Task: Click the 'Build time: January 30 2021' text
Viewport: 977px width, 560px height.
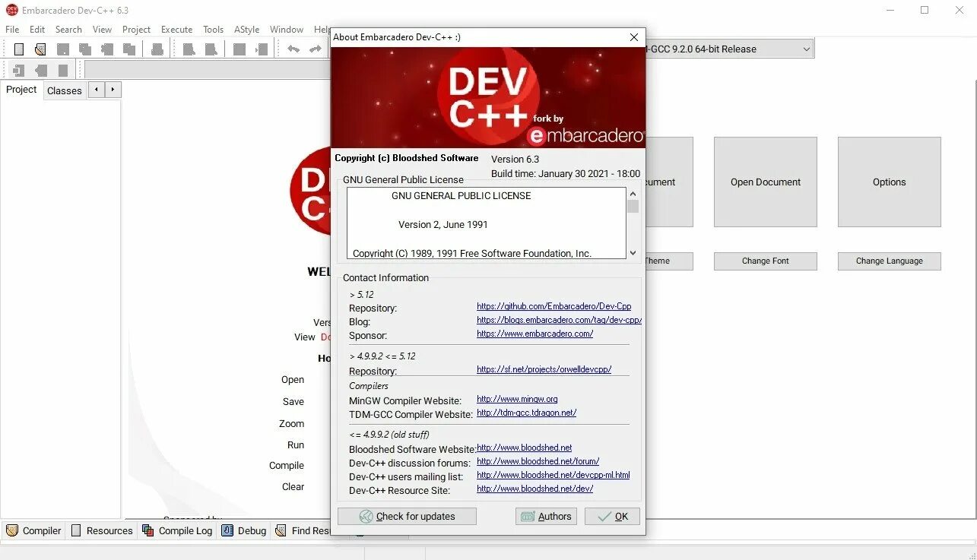Action: 566,173
